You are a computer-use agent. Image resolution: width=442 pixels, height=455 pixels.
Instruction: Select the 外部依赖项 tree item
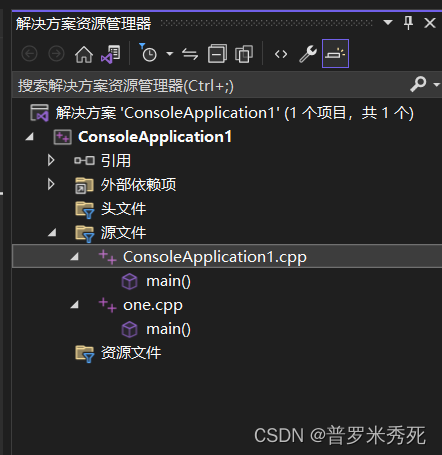138,184
